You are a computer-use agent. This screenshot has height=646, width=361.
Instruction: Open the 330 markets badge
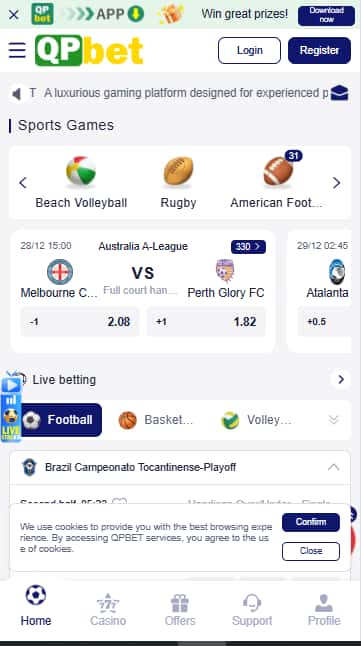pyautogui.click(x=248, y=246)
